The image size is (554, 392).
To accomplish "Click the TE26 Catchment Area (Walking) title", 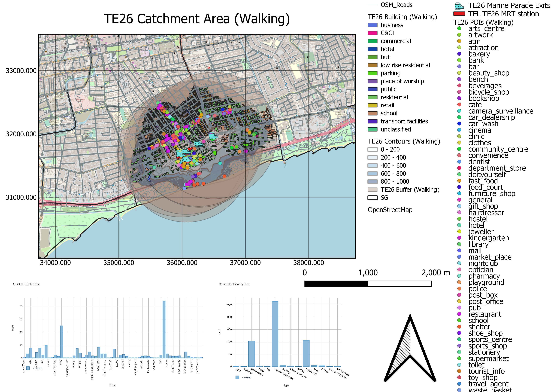I will pos(197,19).
